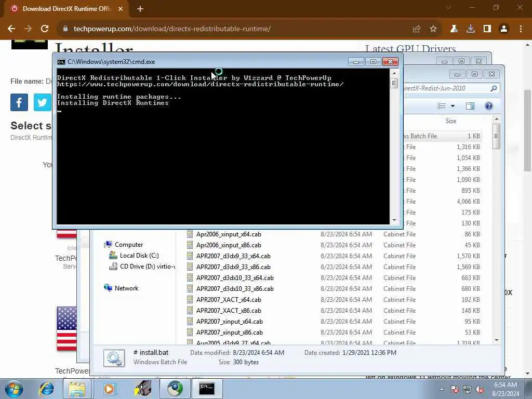Click Explorer file list scroll up arrow
This screenshot has height=399, width=532.
[496, 119]
